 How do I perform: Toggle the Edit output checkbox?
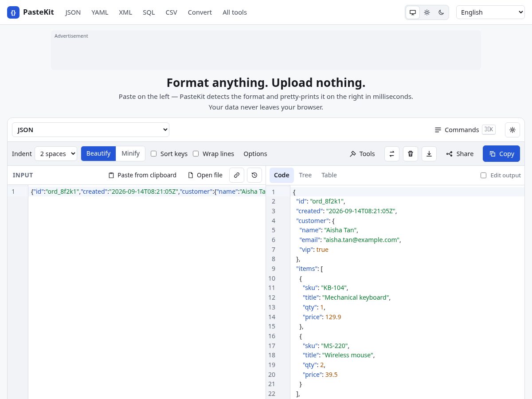[x=484, y=176]
